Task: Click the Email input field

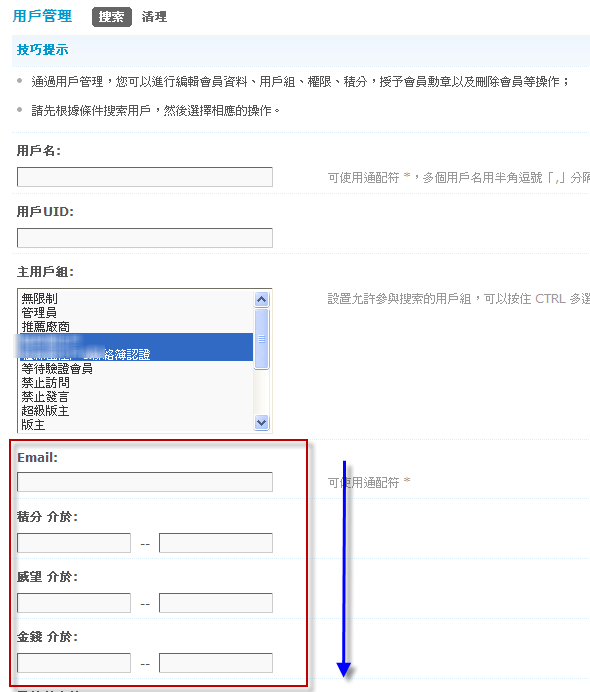Action: (145, 482)
